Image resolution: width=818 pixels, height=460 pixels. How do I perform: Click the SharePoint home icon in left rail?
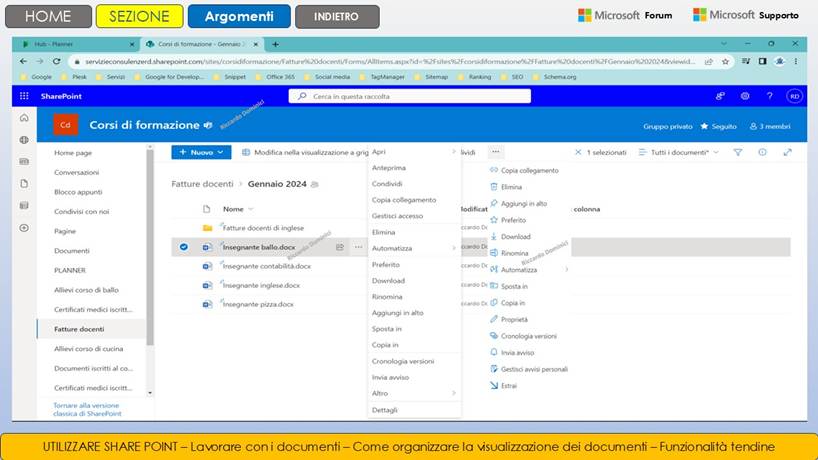coord(24,118)
